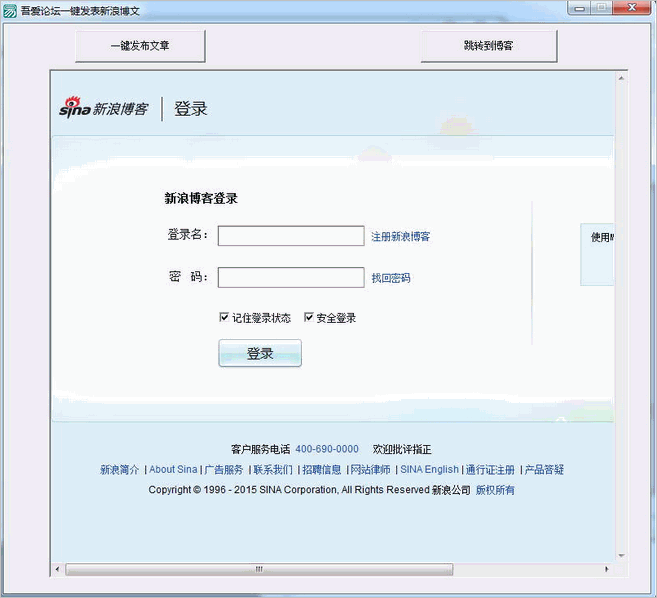This screenshot has width=657, height=598.
Task: Focus the 登录名 input field
Action: [x=291, y=236]
